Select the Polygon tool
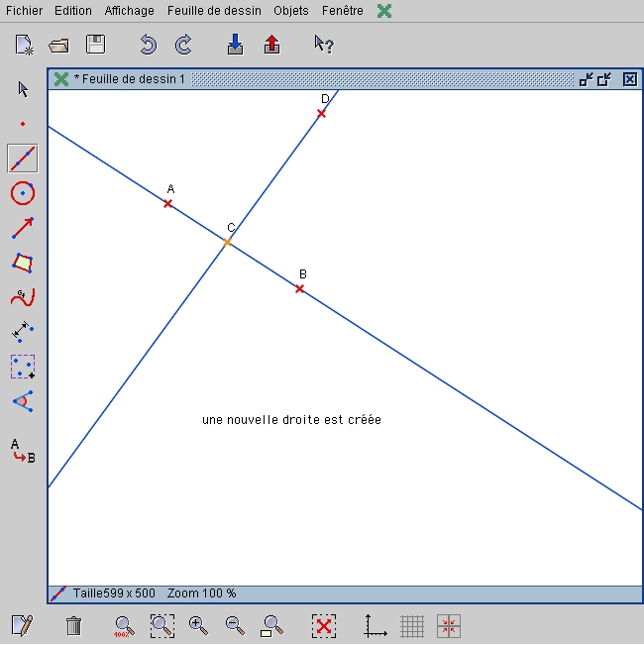Image resolution: width=644 pixels, height=645 pixels. [23, 263]
